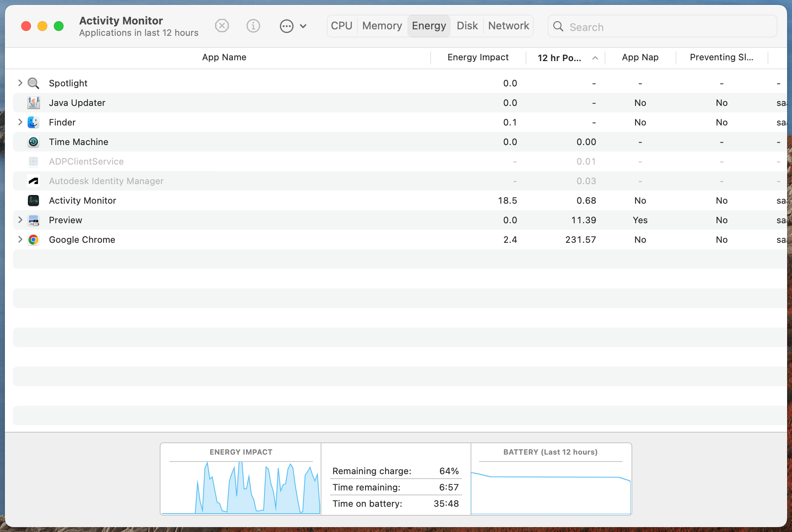The height and width of the screenshot is (532, 792).
Task: Select the Autodesk Identity Manager icon
Action: coord(33,181)
